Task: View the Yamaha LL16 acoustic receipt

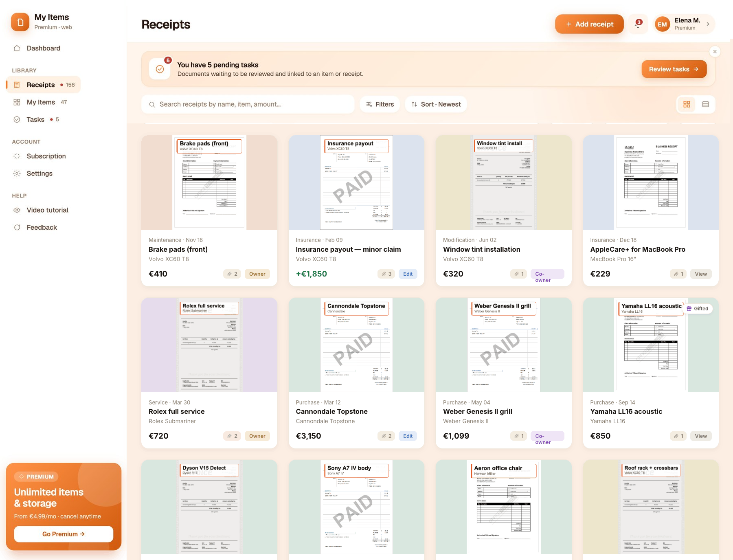Action: tap(701, 436)
